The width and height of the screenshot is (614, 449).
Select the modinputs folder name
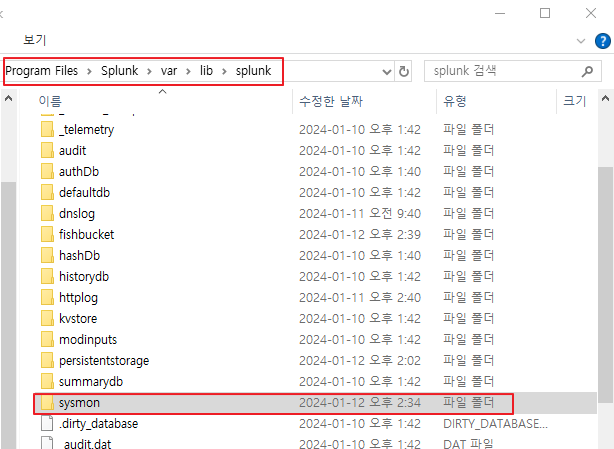pyautogui.click(x=88, y=340)
